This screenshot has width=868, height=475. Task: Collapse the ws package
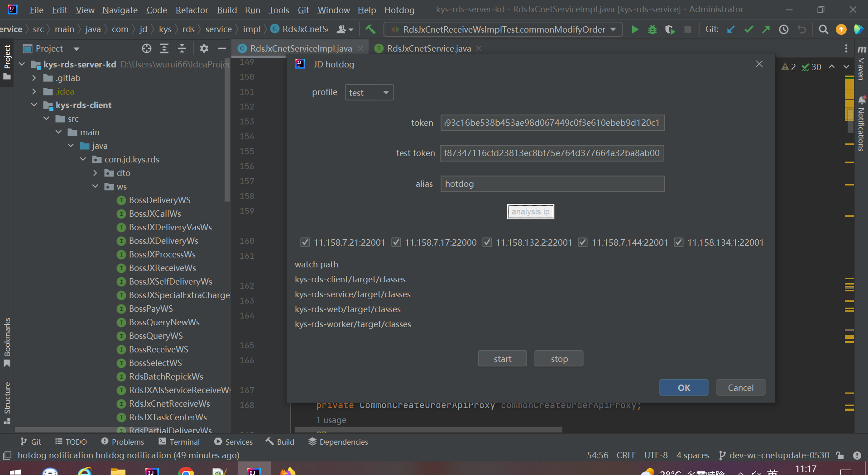(95, 186)
